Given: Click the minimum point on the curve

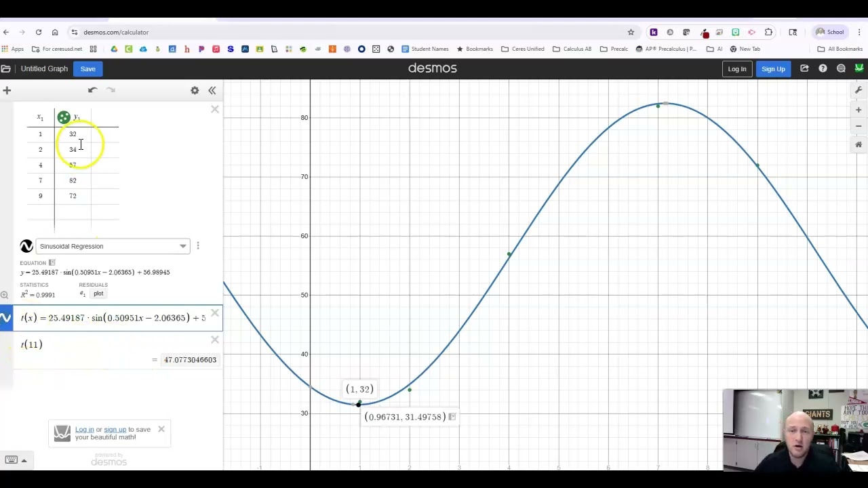Looking at the screenshot, I should [358, 405].
